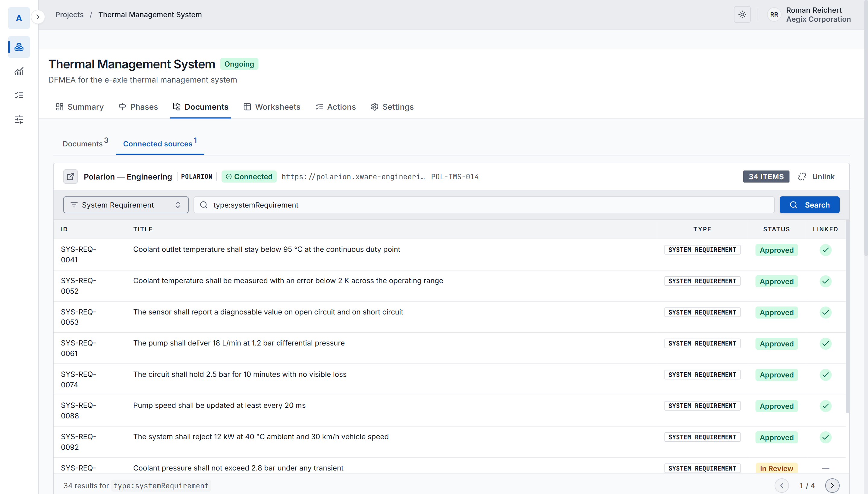Go to Projects breadcrumb
Screen dimensions: 868x494
[69, 14]
